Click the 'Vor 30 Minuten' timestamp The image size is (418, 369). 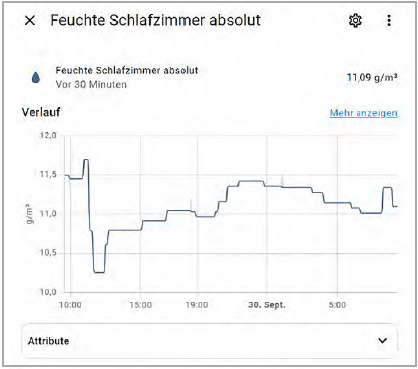click(91, 85)
